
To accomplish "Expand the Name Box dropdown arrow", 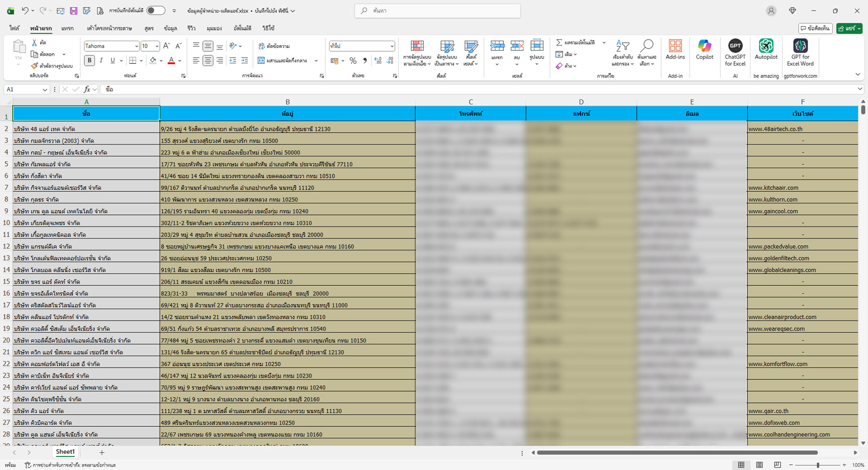I will pos(45,89).
